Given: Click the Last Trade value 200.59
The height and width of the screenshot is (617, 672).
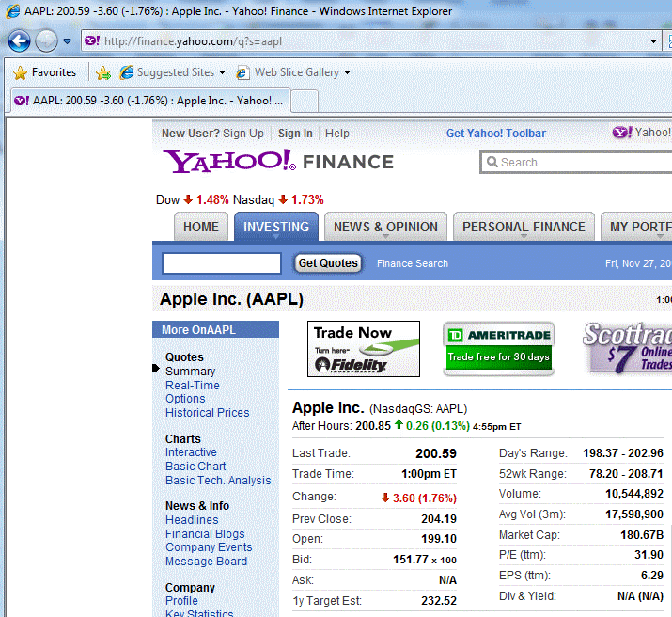Looking at the screenshot, I should pyautogui.click(x=436, y=453).
